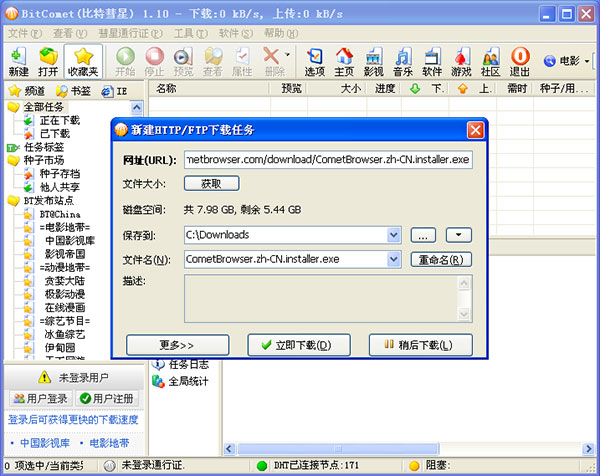Expand the 更多>> options button
Image resolution: width=600 pixels, height=476 pixels.
coord(178,345)
